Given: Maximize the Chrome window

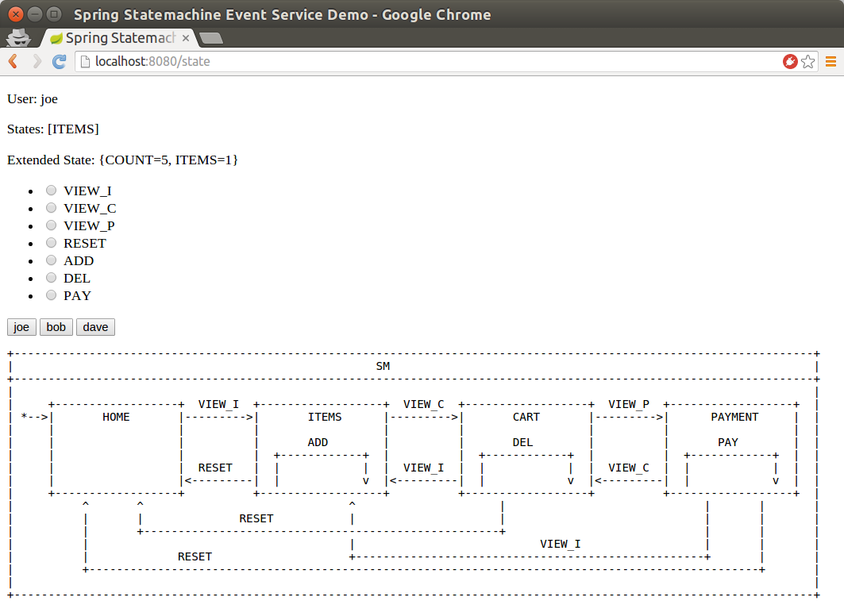Looking at the screenshot, I should click(x=54, y=14).
